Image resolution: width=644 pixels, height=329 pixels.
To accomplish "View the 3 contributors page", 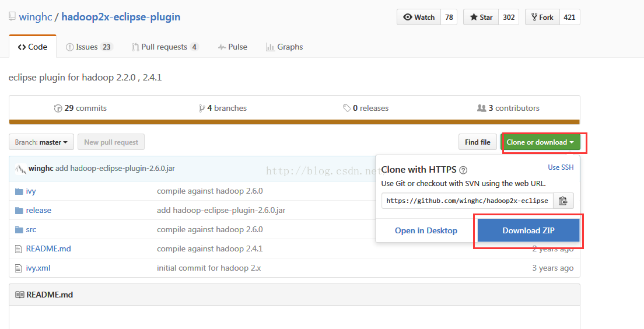I will 508,108.
